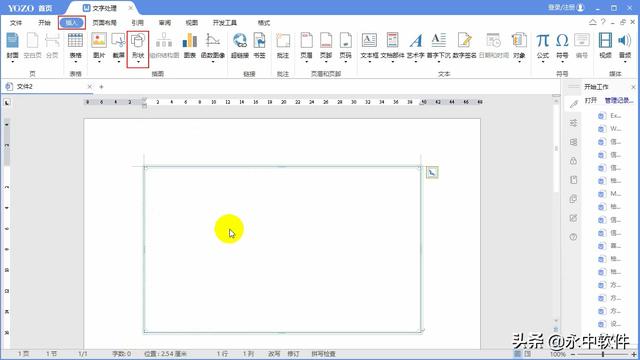640x360 pixels.
Task: Insert a 公式 formula with pi icon
Action: [x=542, y=41]
